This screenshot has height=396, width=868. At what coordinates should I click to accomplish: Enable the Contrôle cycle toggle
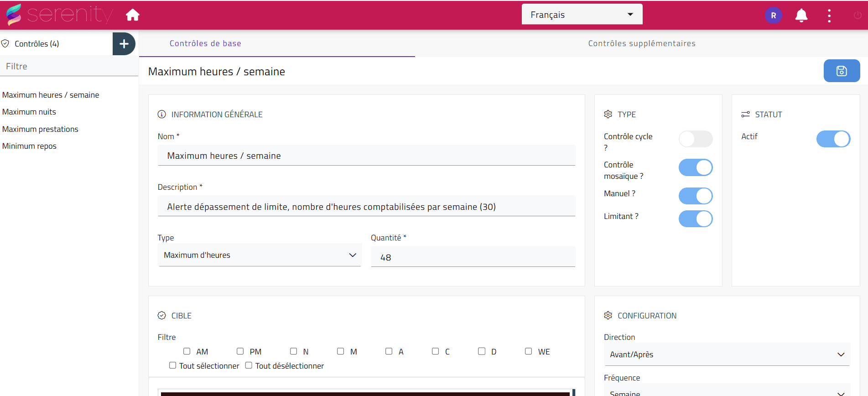pos(695,139)
